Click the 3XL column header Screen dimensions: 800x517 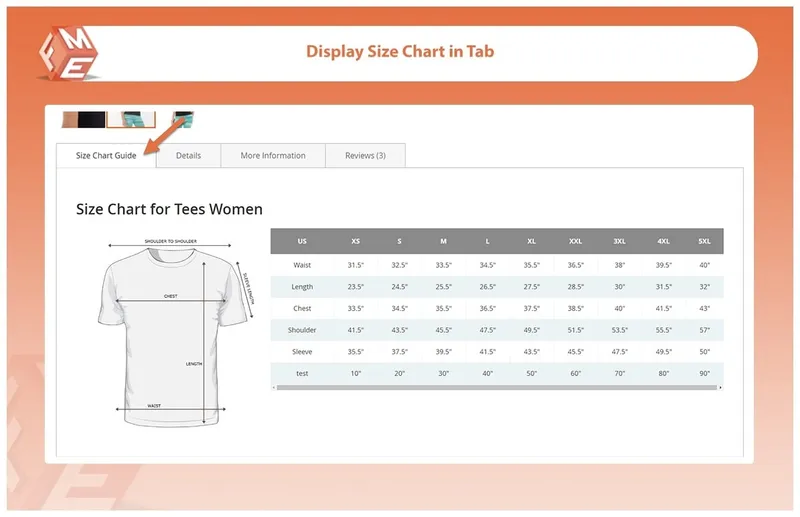tap(619, 241)
